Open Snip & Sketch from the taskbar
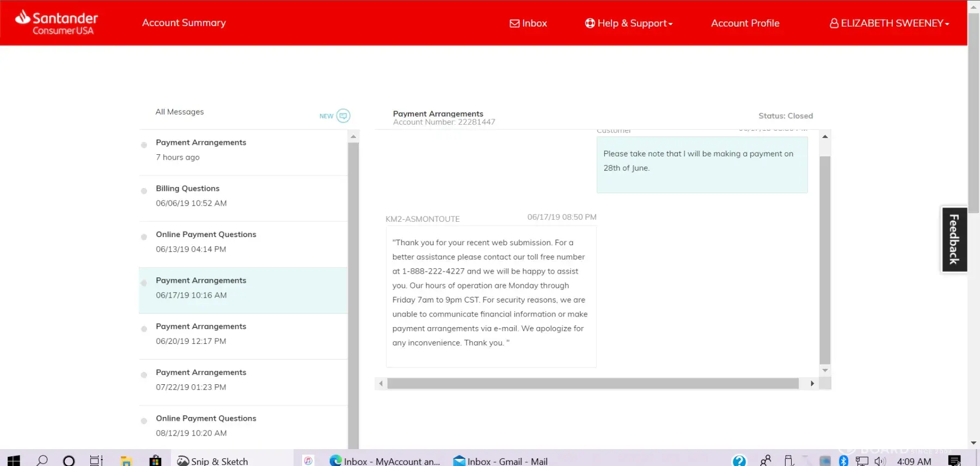980x466 pixels. [x=213, y=461]
